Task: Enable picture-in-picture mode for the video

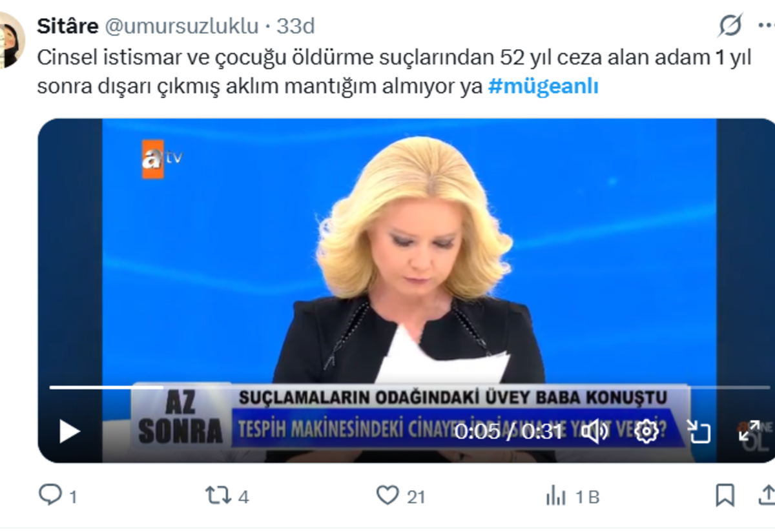Action: [697, 431]
